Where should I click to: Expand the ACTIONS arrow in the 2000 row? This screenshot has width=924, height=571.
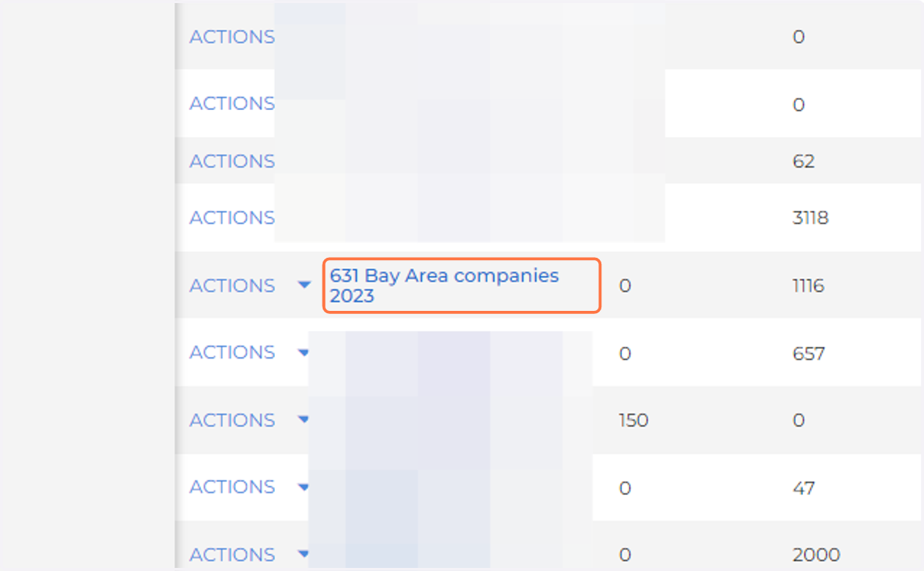pyautogui.click(x=304, y=554)
